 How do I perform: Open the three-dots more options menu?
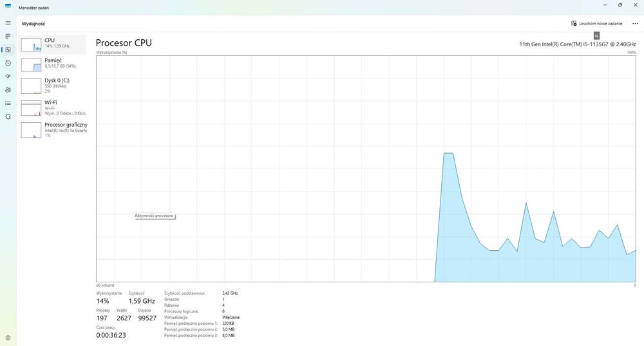tap(635, 23)
